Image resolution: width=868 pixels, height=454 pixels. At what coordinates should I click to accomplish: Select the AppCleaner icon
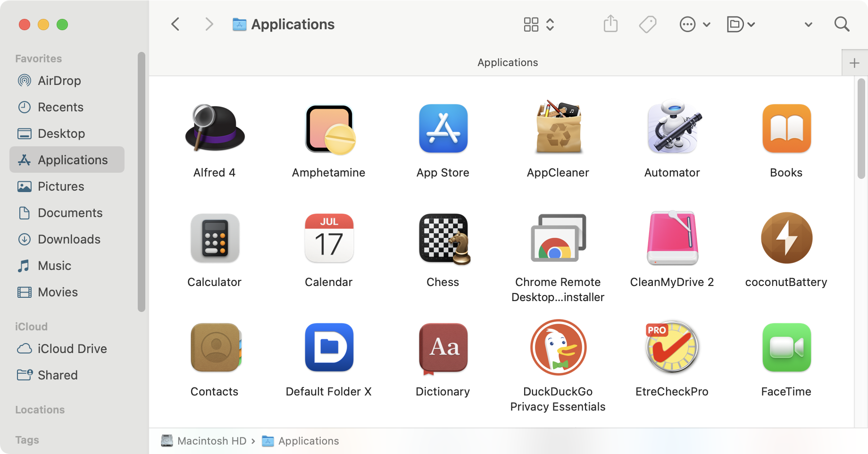point(558,127)
